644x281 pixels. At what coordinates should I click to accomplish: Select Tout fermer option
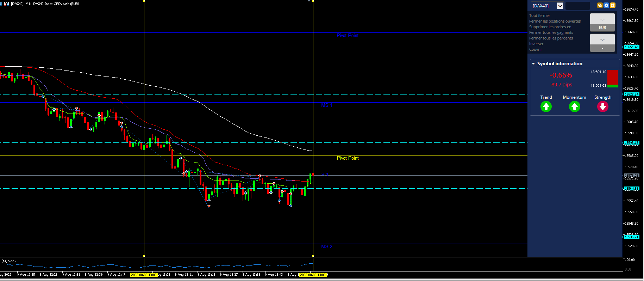point(539,16)
